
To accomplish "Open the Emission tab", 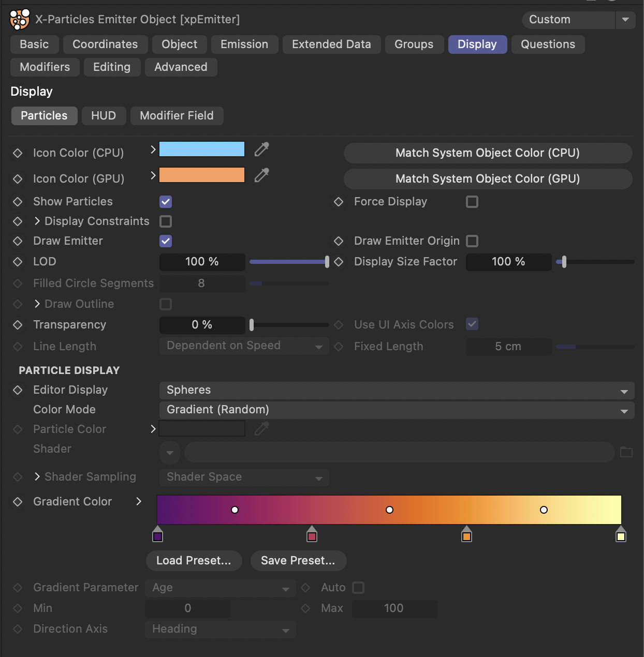I will tap(244, 44).
